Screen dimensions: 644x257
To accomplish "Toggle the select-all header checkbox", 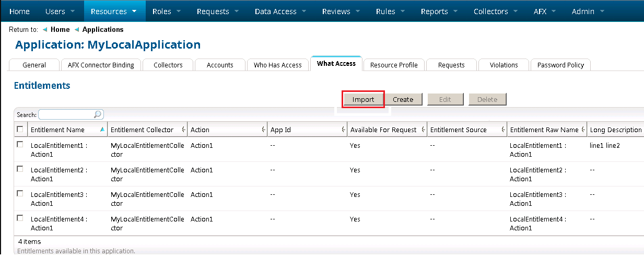I will coord(20,129).
